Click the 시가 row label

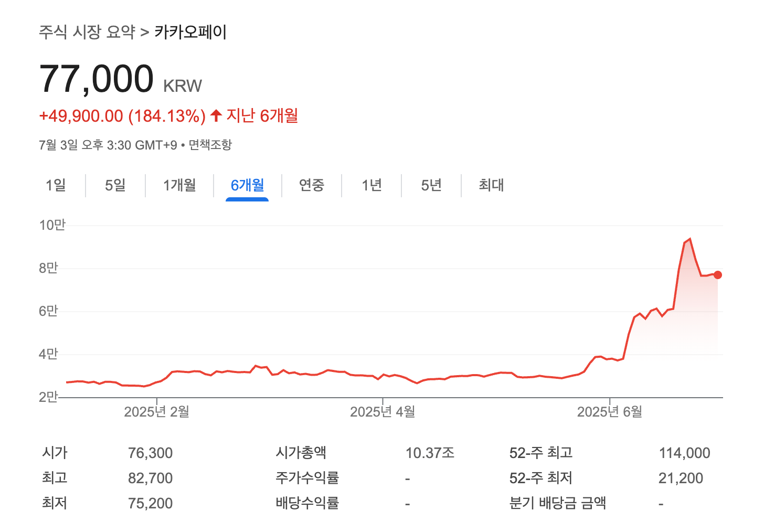coord(55,453)
